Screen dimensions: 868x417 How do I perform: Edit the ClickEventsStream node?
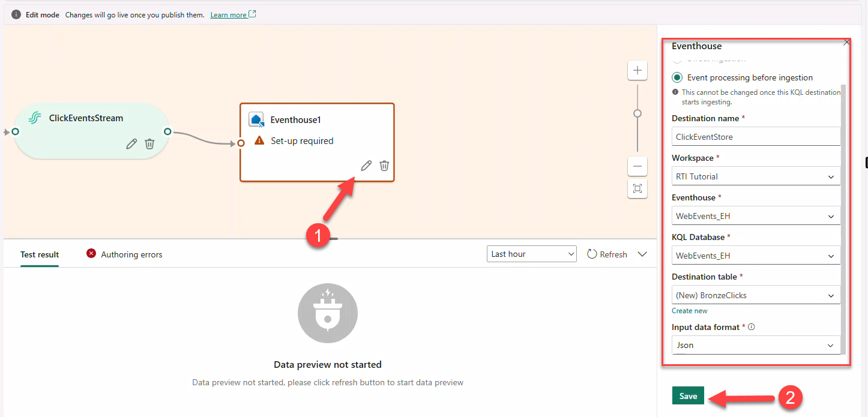[131, 144]
